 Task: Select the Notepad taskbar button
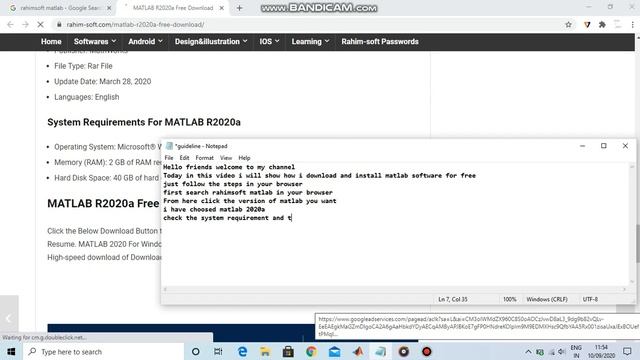pyautogui.click(x=380, y=352)
